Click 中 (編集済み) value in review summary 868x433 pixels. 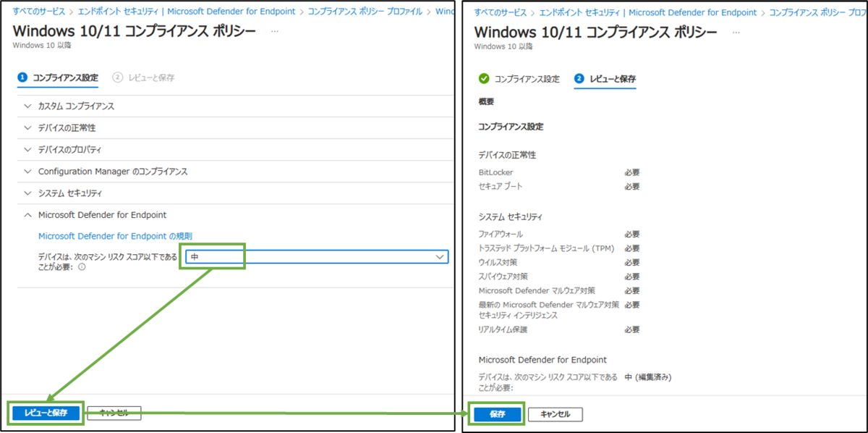pos(648,377)
